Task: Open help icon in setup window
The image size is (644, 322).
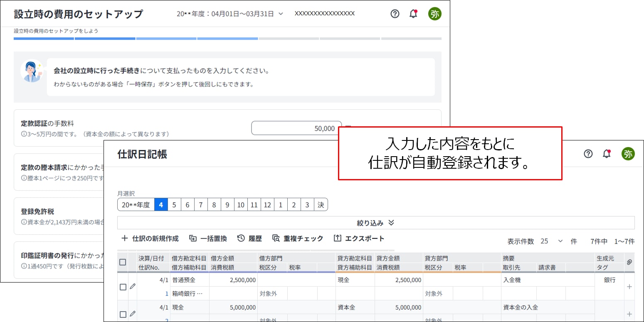Action: [395, 14]
